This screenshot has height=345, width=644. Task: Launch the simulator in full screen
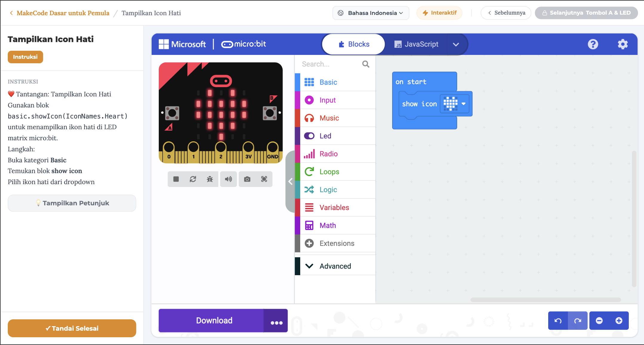(264, 179)
